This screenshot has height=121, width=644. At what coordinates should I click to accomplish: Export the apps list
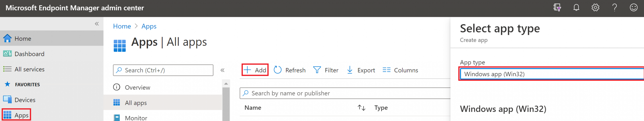pyautogui.click(x=361, y=70)
